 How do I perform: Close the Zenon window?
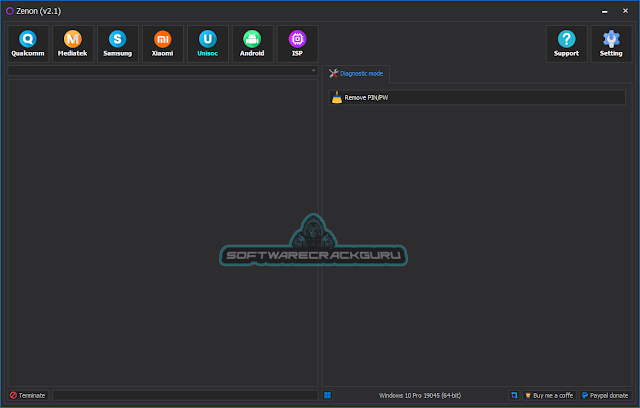(x=625, y=11)
